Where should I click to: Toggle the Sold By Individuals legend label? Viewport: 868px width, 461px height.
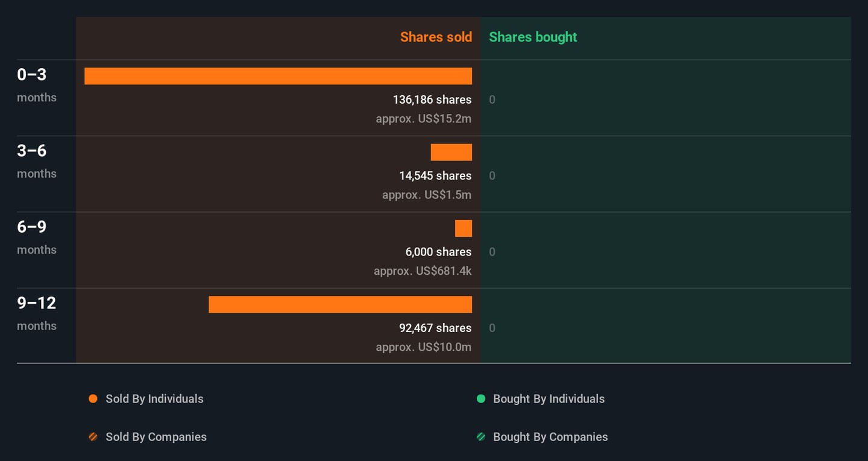tap(154, 399)
